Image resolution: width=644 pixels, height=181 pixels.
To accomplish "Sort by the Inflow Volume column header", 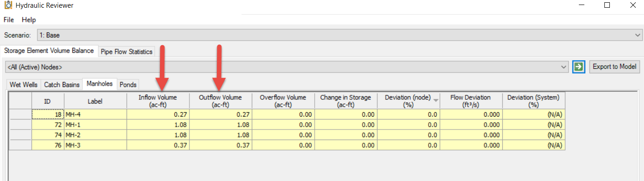I will coord(158,101).
